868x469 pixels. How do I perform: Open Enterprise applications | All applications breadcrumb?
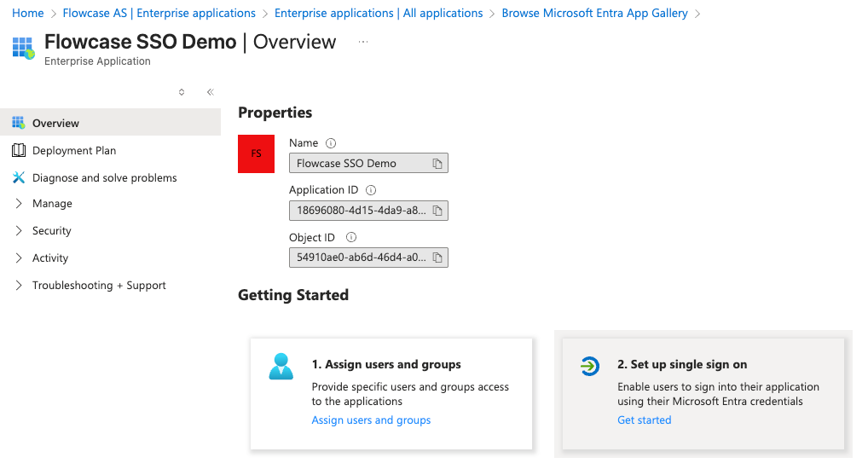[x=379, y=13]
